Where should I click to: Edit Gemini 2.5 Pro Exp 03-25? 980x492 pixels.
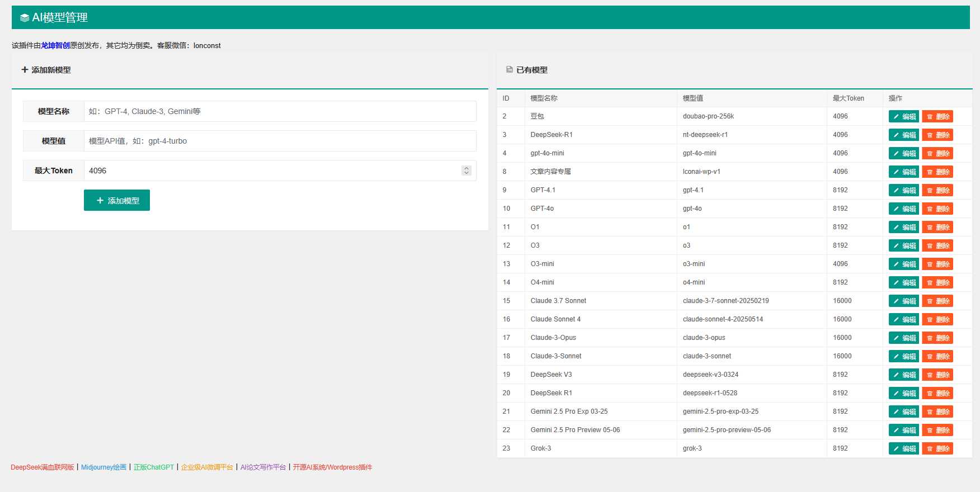(903, 411)
